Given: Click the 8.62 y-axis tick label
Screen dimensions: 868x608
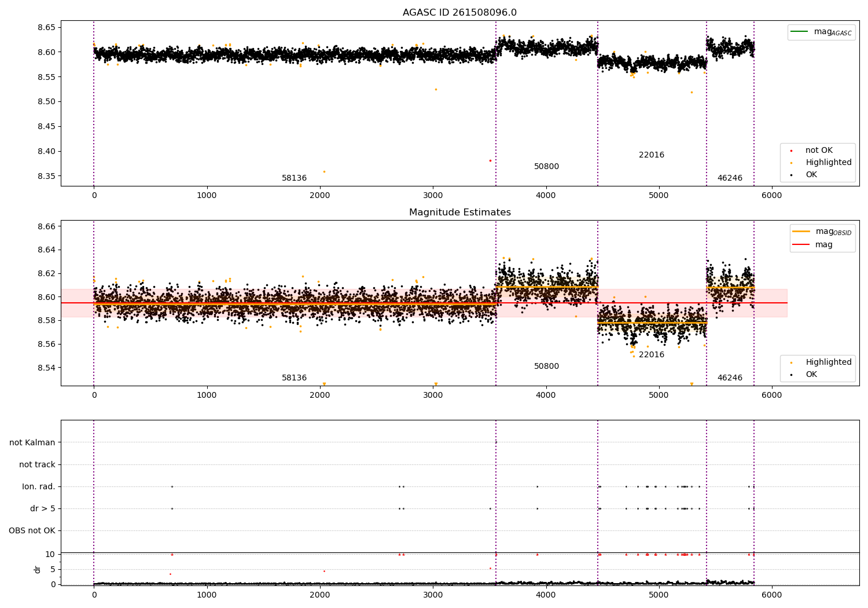Looking at the screenshot, I should tap(46, 273).
